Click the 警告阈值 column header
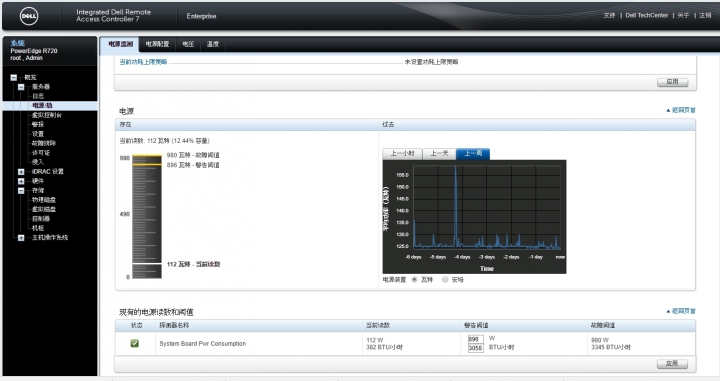The height and width of the screenshot is (381, 720). (476, 325)
